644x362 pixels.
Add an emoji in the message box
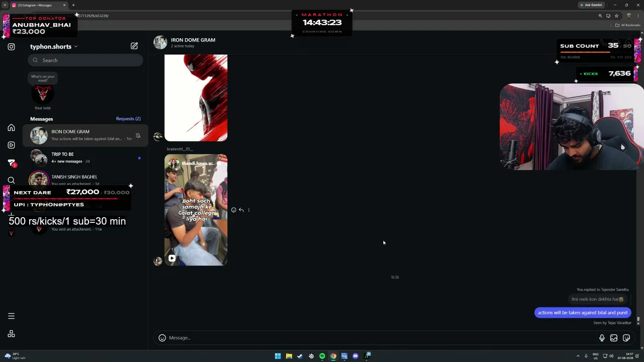pyautogui.click(x=162, y=338)
